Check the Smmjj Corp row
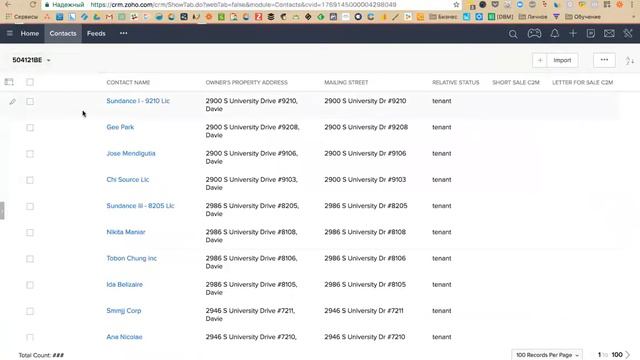Viewport: 640px width, 360px height. pos(30,311)
